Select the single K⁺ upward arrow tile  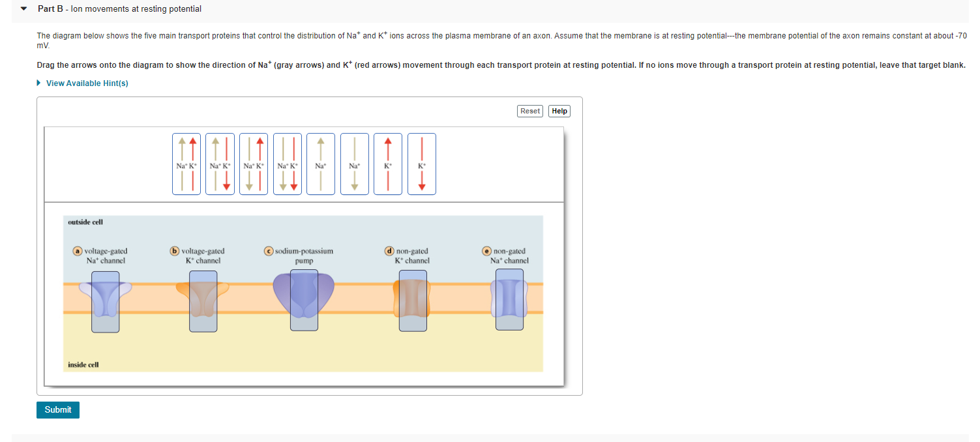(388, 164)
